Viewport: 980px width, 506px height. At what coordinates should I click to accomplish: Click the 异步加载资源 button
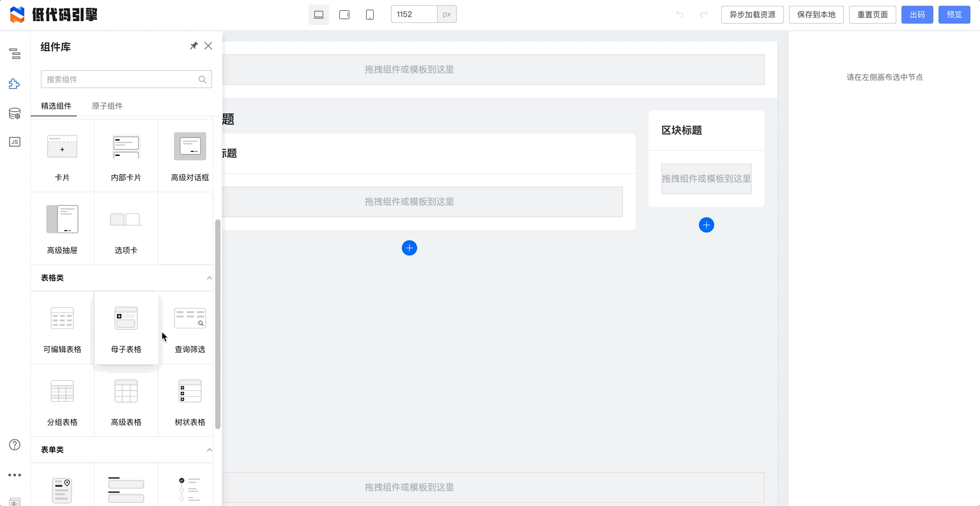point(753,15)
